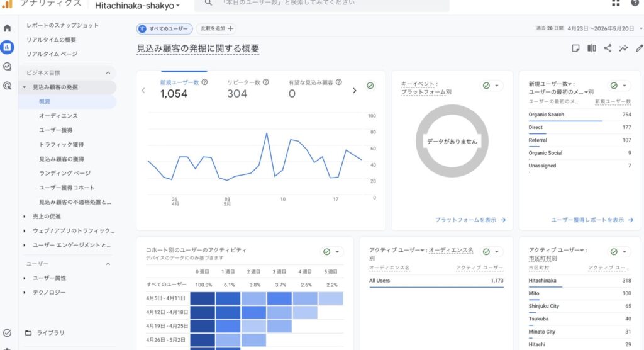Open the cohort card status dropdown
The width and height of the screenshot is (644, 350).
pyautogui.click(x=337, y=252)
